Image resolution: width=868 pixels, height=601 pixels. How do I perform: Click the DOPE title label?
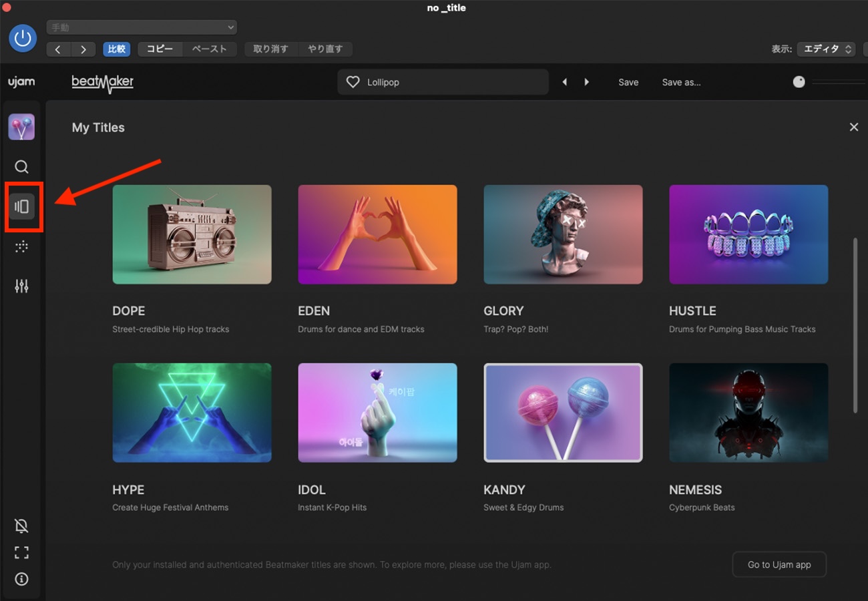coord(129,311)
